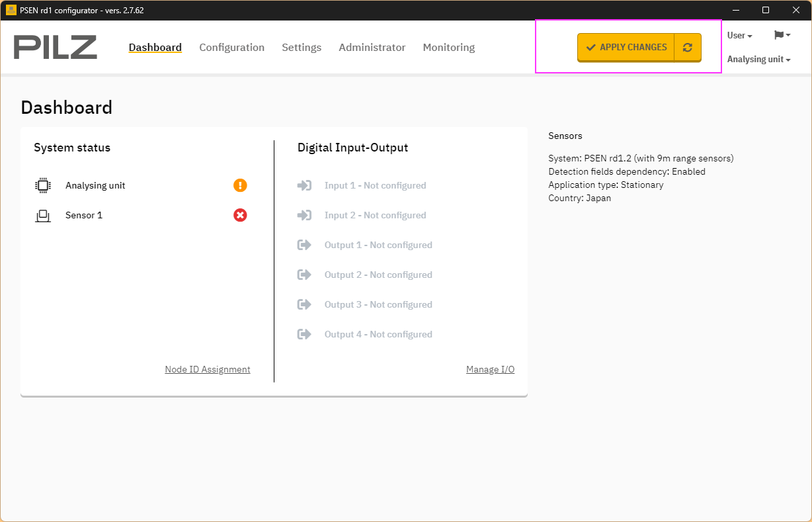The image size is (812, 522).
Task: Open the Node ID Assignment link
Action: click(x=208, y=369)
